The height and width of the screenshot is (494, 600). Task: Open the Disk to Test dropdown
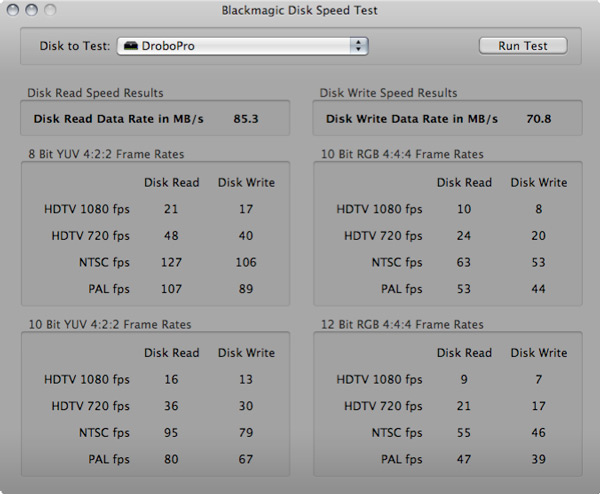coord(242,46)
